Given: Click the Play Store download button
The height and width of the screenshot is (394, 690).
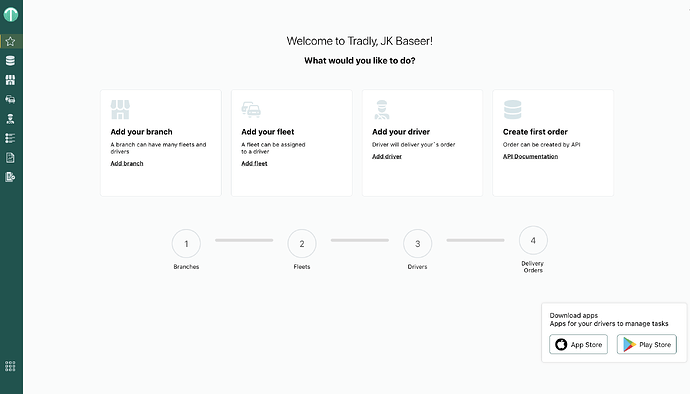Looking at the screenshot, I should 646,344.
